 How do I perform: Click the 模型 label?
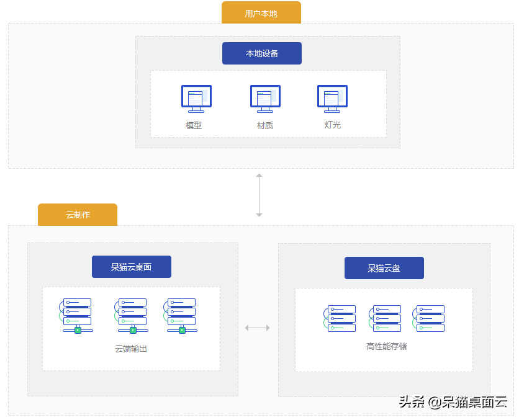pos(194,125)
